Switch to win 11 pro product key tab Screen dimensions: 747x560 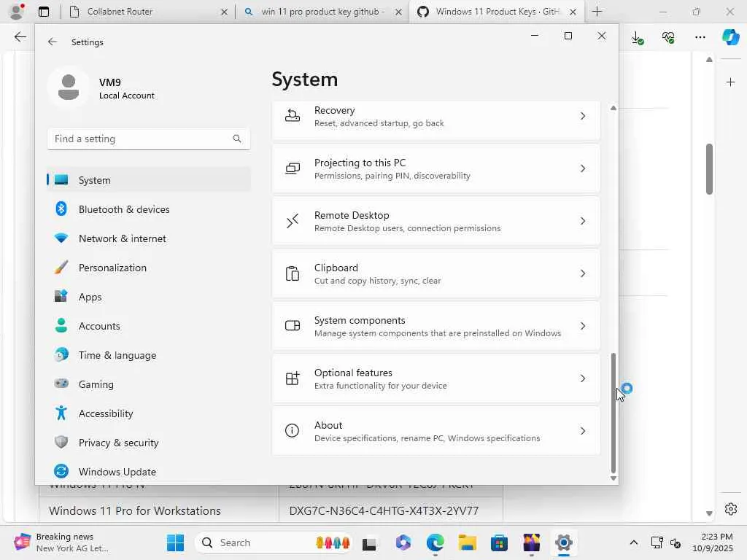click(322, 12)
